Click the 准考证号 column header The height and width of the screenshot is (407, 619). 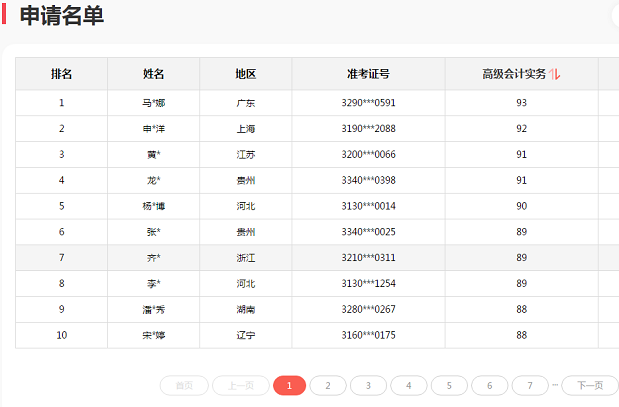pyautogui.click(x=368, y=74)
